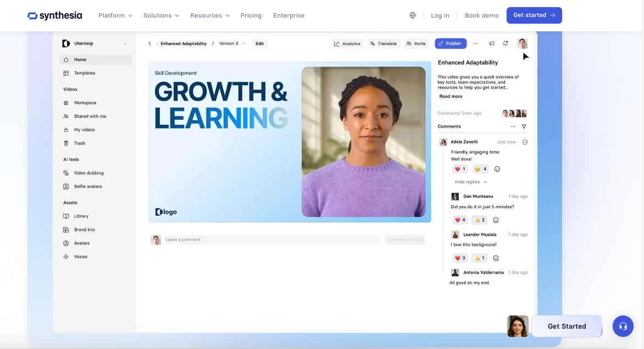Open the headset support chat icon

click(x=623, y=326)
